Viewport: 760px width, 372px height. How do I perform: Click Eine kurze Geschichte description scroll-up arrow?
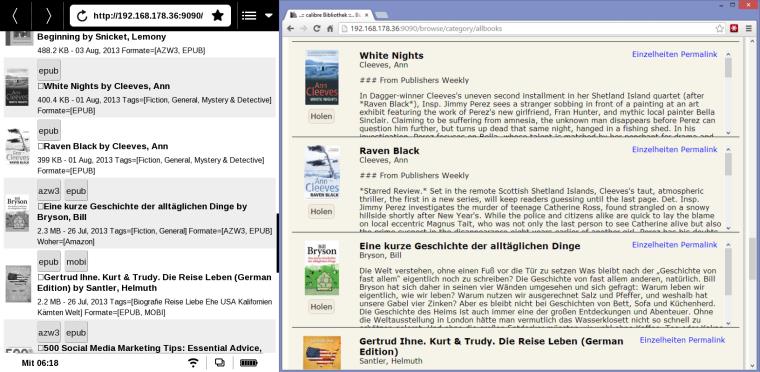click(728, 244)
